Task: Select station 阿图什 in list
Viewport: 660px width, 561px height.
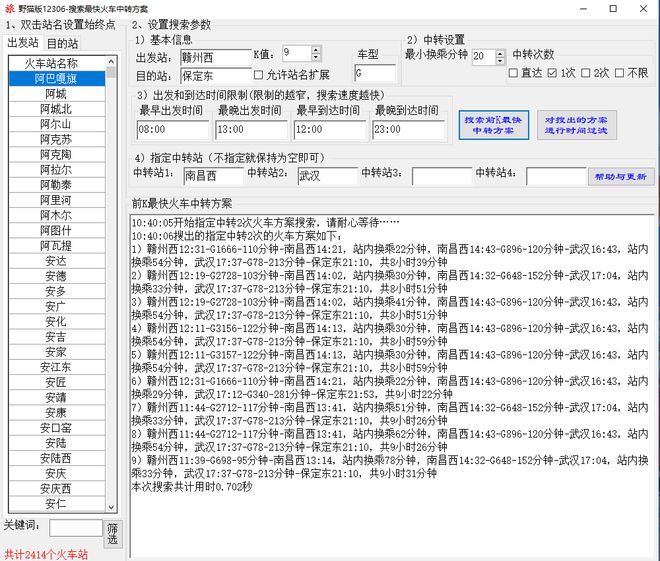Action: [57, 230]
